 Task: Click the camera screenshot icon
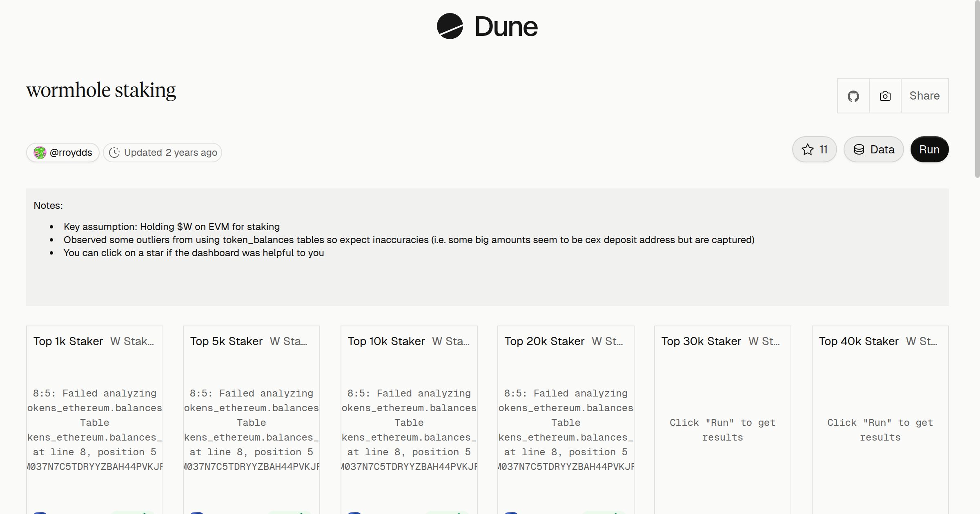coord(885,96)
